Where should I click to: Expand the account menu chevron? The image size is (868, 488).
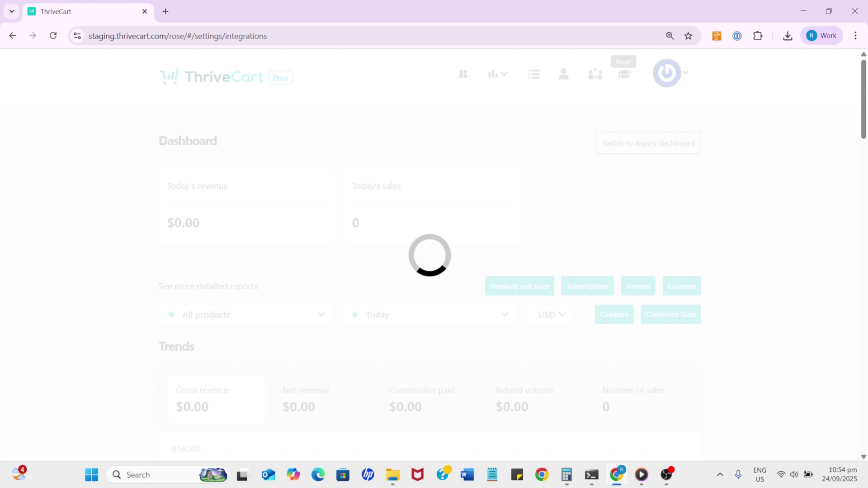coord(684,73)
